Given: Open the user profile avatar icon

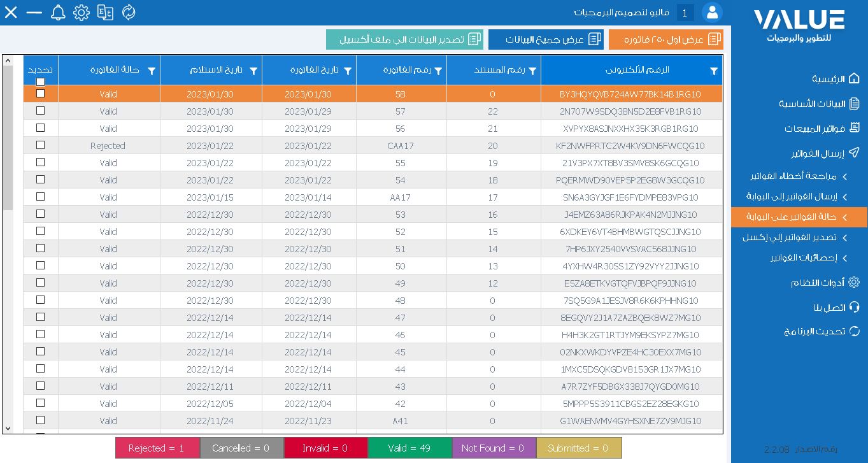Looking at the screenshot, I should (712, 12).
